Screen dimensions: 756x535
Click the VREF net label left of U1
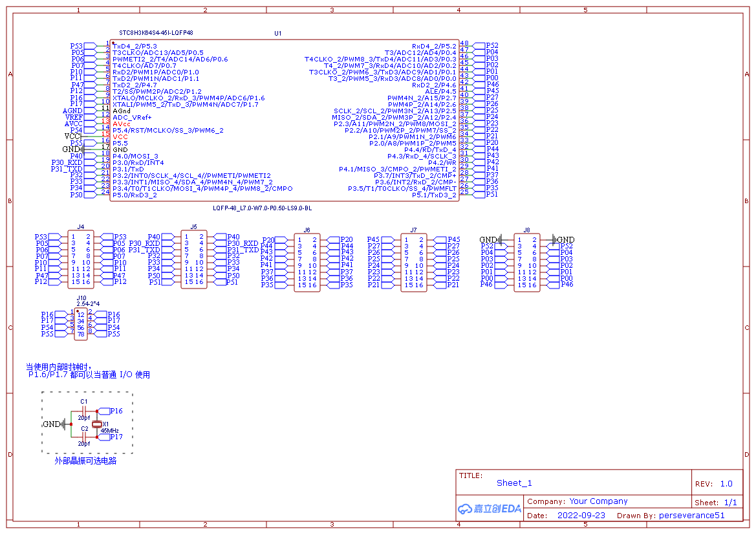(x=74, y=117)
